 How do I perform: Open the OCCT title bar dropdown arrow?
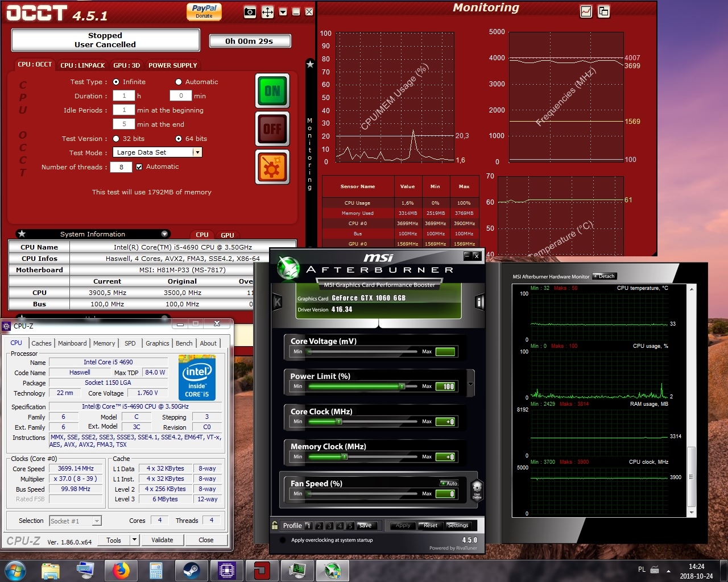283,12
